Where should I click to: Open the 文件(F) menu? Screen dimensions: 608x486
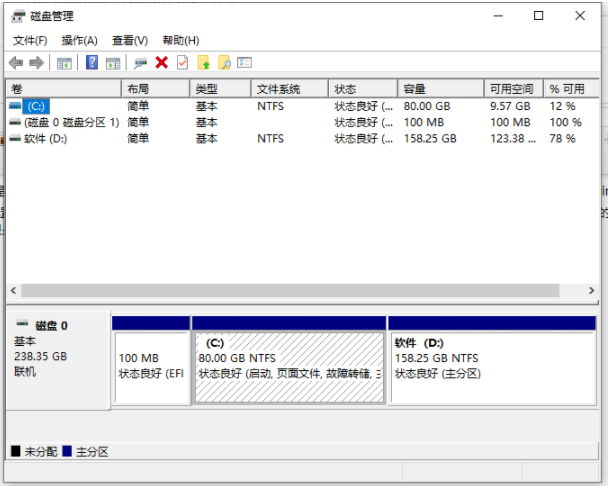30,40
